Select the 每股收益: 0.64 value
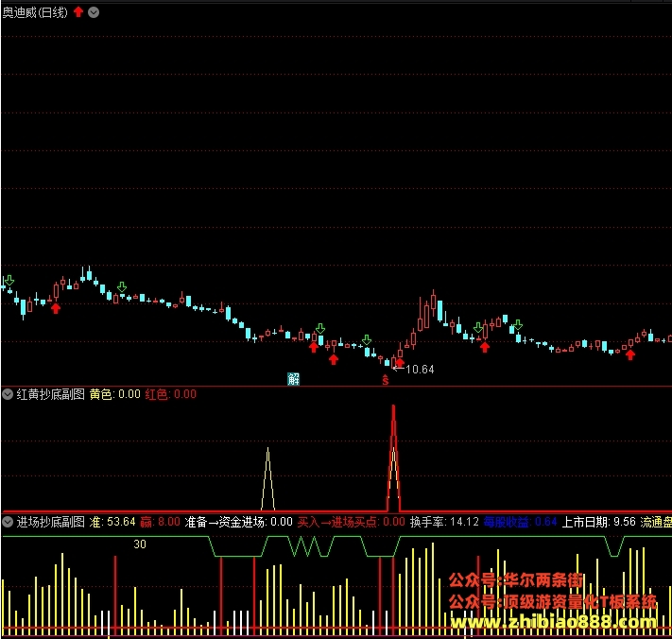672x639 pixels. pos(520,522)
